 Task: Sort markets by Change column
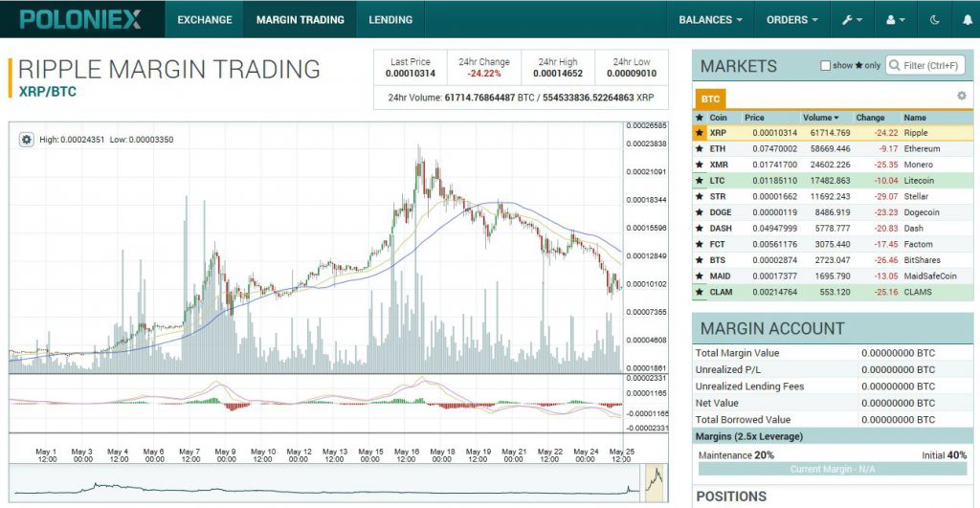(x=870, y=118)
